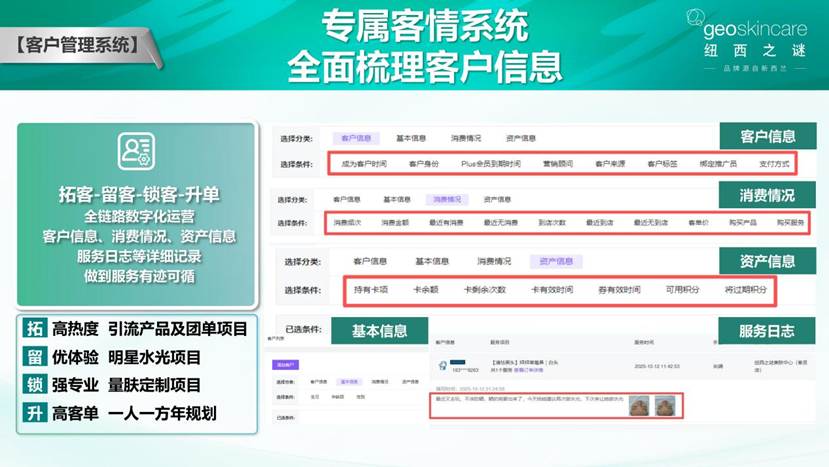This screenshot has width=829, height=467.
Task: Click the heading 拓客-留客-锁客-升单
Action: point(139,195)
